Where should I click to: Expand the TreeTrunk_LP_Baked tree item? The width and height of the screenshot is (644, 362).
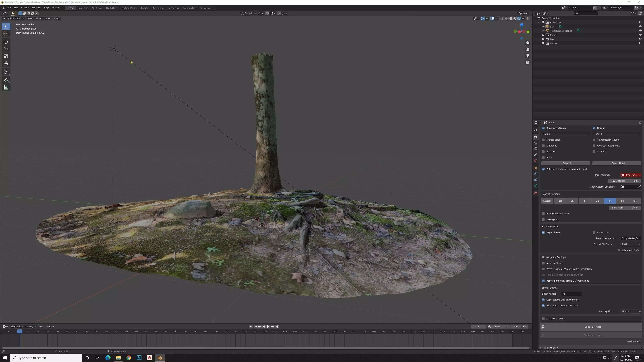pyautogui.click(x=543, y=31)
